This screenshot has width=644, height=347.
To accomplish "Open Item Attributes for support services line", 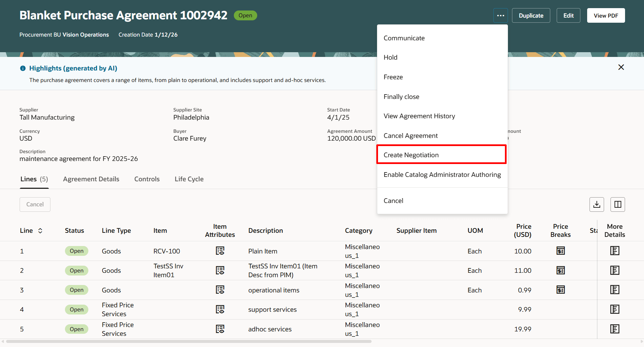I will pyautogui.click(x=220, y=309).
